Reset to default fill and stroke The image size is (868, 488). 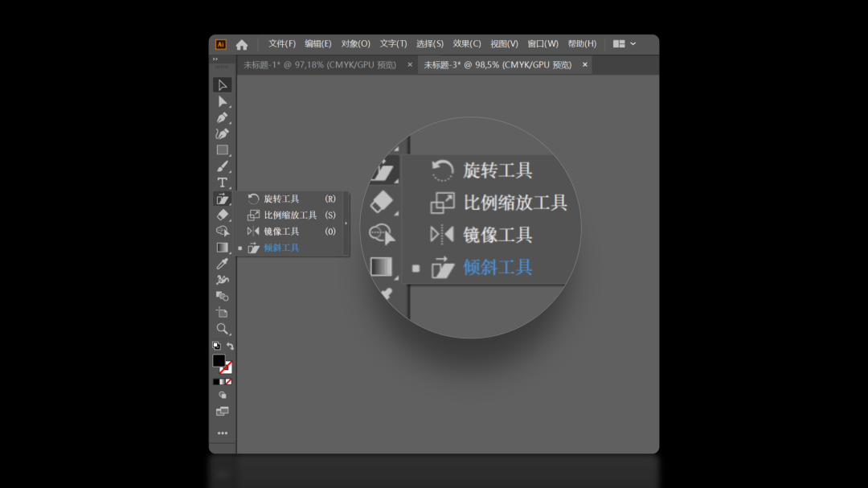[x=216, y=346]
